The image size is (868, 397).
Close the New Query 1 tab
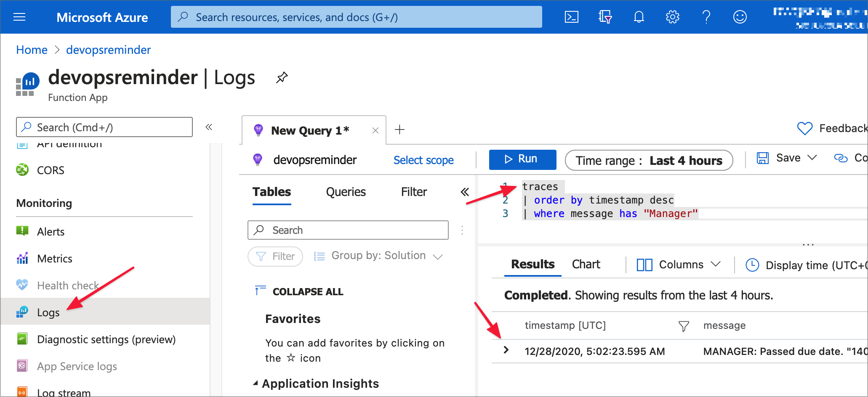pos(375,131)
